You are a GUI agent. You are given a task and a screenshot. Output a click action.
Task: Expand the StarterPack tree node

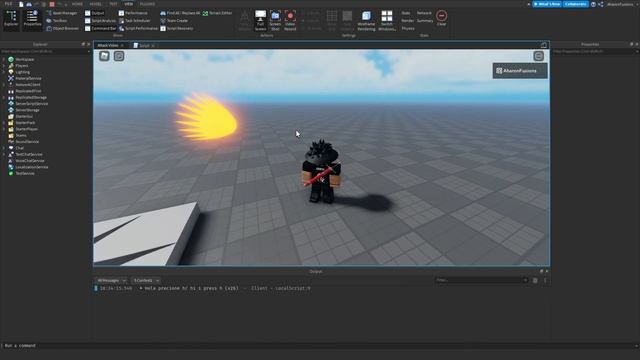pyautogui.click(x=4, y=123)
